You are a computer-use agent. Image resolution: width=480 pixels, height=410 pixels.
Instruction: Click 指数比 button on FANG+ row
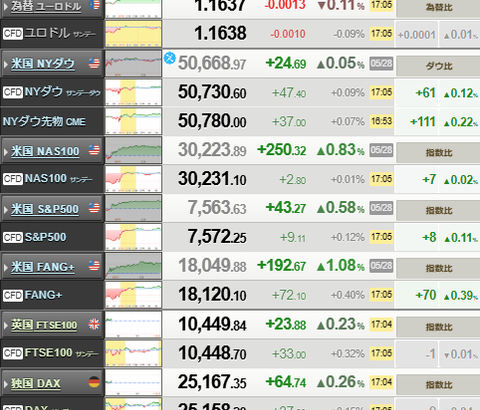coord(438,269)
